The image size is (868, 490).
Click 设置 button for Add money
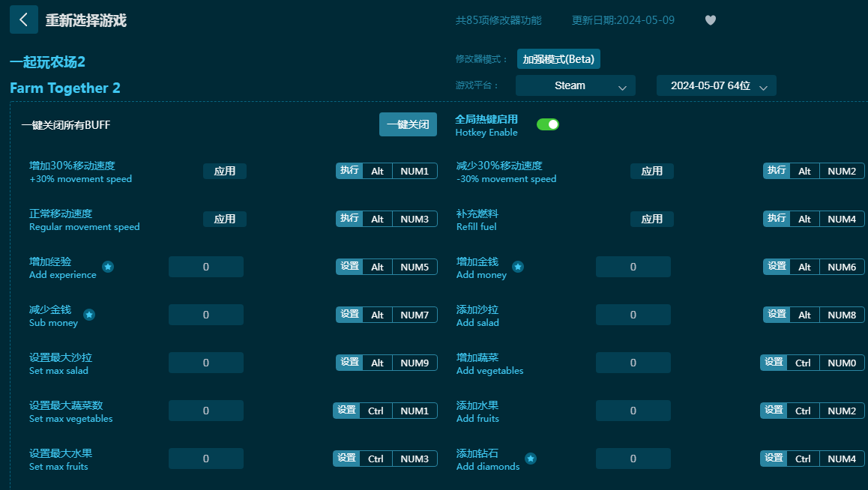pyautogui.click(x=777, y=267)
